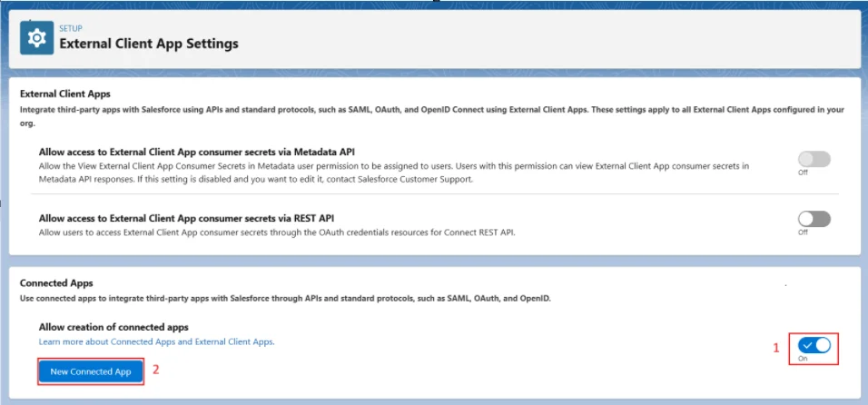This screenshot has height=405, width=868.
Task: Click the New Connected App button
Action: click(91, 371)
